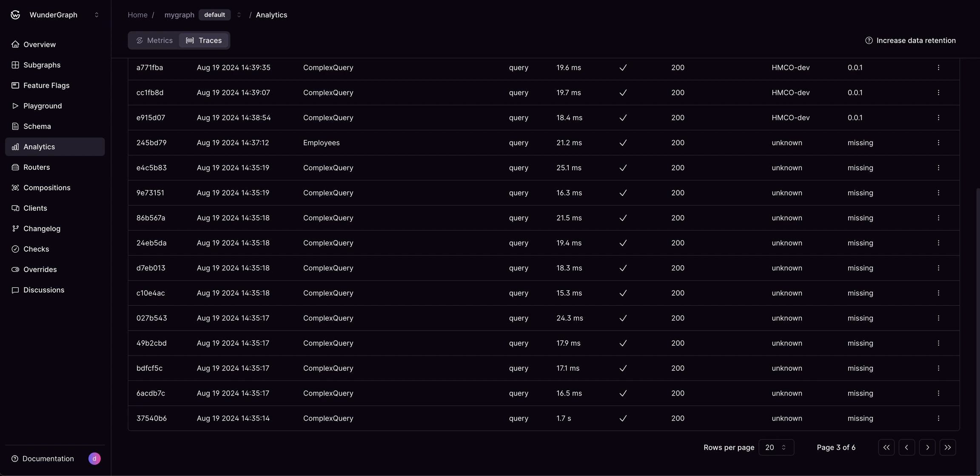Select the Overrides icon in the sidebar
This screenshot has height=476, width=980.
(x=15, y=269)
